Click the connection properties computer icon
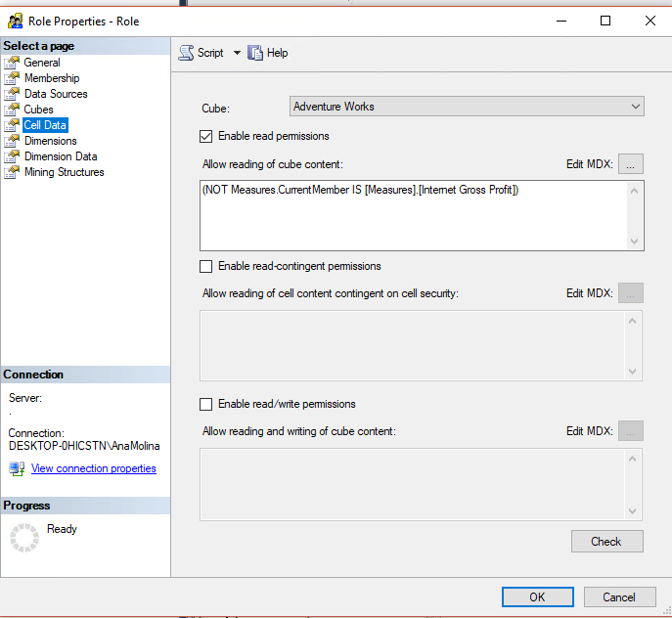 (18, 468)
